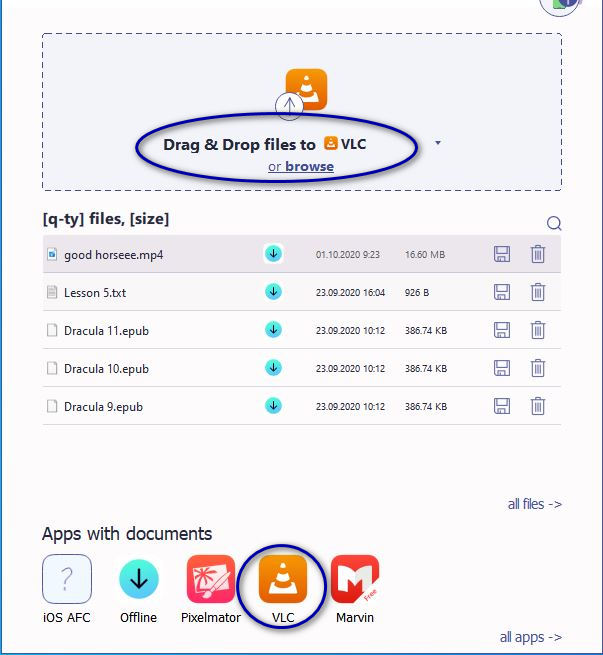Click the download arrow for Dracula 9.epub

[x=274, y=406]
